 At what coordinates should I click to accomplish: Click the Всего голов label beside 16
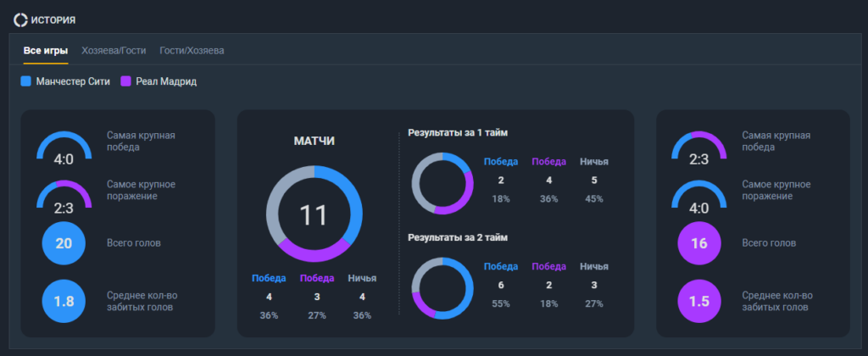(x=768, y=243)
